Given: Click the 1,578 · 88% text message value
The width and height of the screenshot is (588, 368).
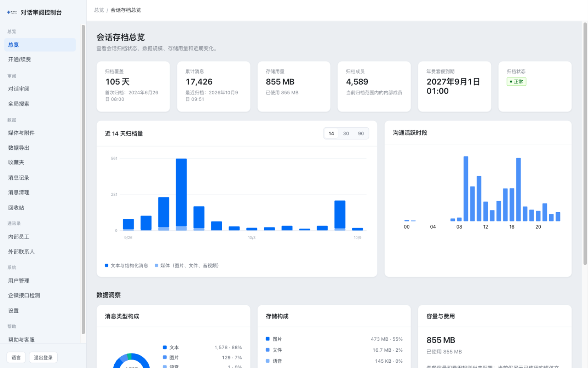Looking at the screenshot, I should pos(228,348).
